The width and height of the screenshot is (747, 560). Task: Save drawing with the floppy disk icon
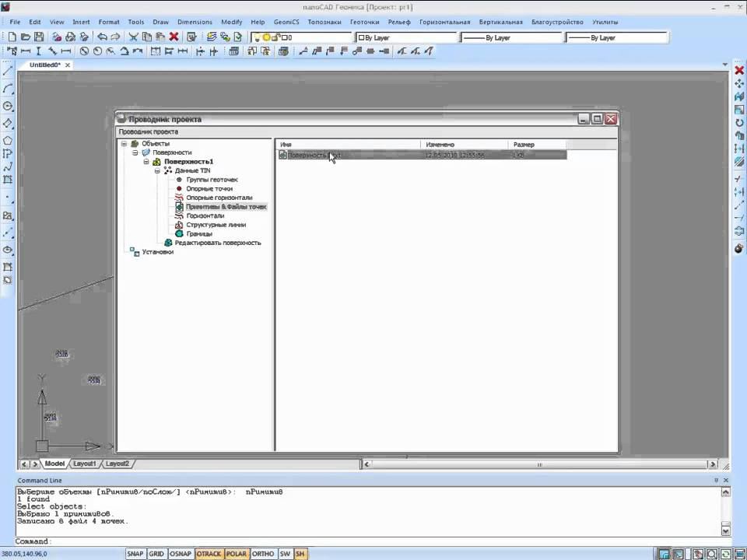39,37
